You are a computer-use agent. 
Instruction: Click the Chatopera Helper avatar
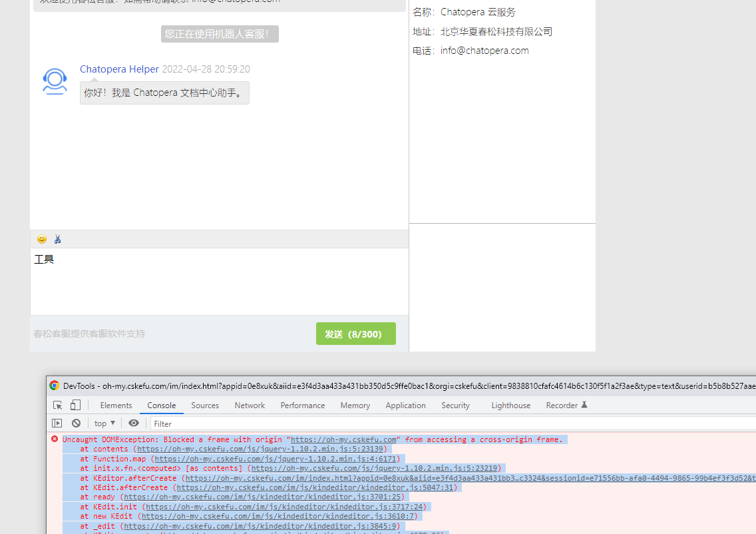(x=55, y=81)
